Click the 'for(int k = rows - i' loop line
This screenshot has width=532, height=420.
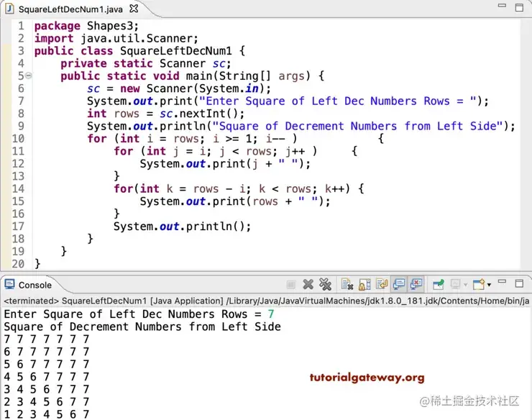[x=239, y=188]
